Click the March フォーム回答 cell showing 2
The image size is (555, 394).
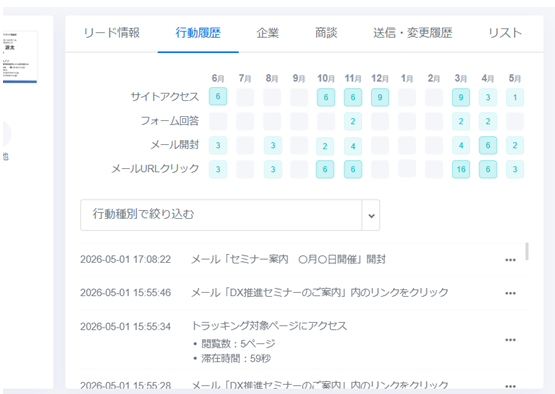pos(461,121)
